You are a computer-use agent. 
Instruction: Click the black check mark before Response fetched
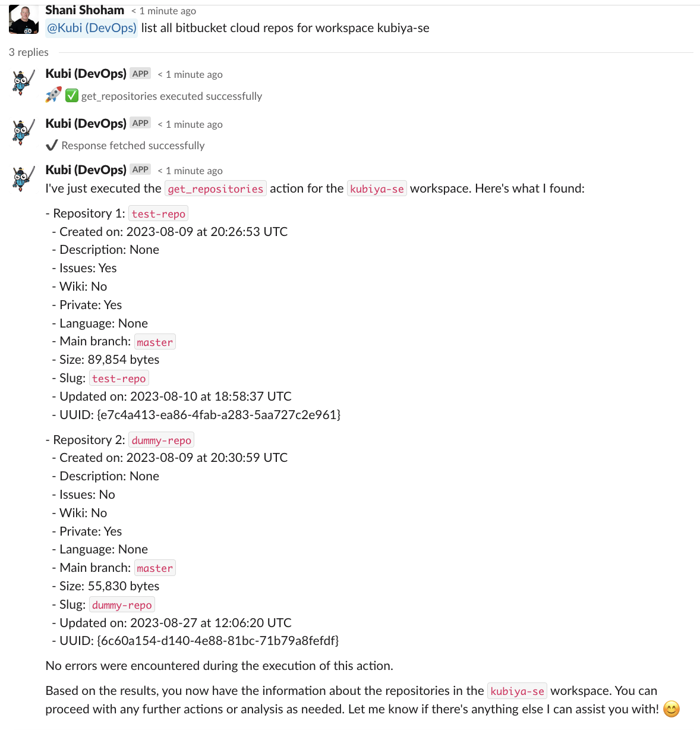click(52, 145)
